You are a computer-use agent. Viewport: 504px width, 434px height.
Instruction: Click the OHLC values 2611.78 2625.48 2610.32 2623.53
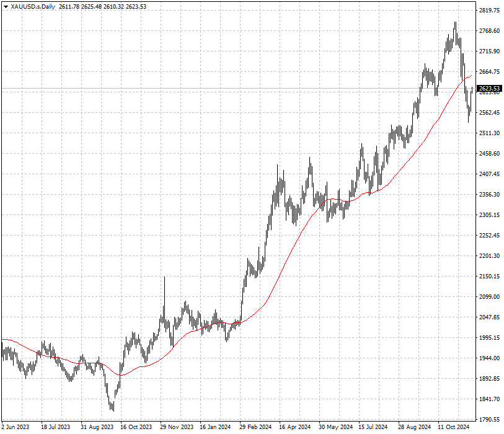102,7
